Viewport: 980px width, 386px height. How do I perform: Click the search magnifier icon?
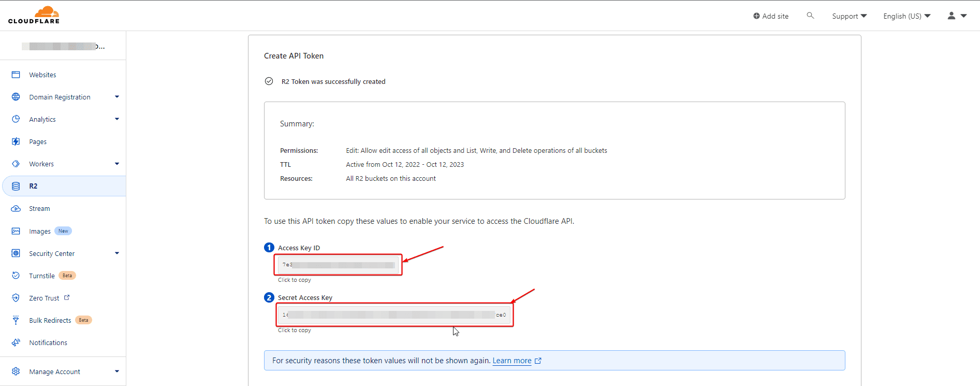click(810, 16)
